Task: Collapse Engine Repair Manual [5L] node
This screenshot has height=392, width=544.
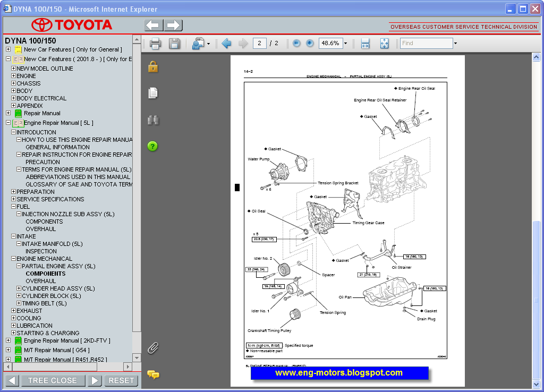Action: tap(8, 123)
